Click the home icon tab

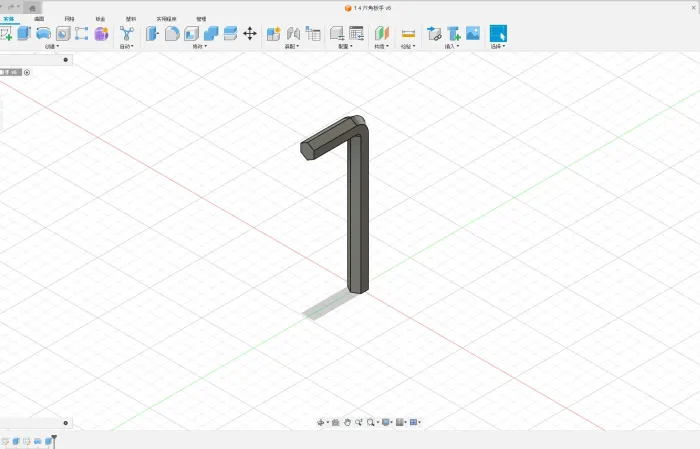click(x=32, y=8)
